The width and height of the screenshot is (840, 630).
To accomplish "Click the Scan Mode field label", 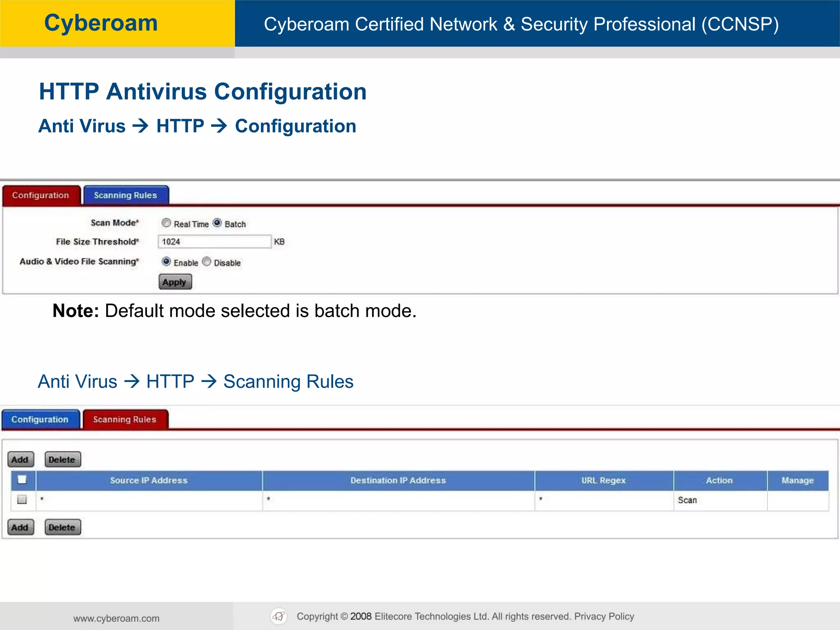I will coord(115,223).
